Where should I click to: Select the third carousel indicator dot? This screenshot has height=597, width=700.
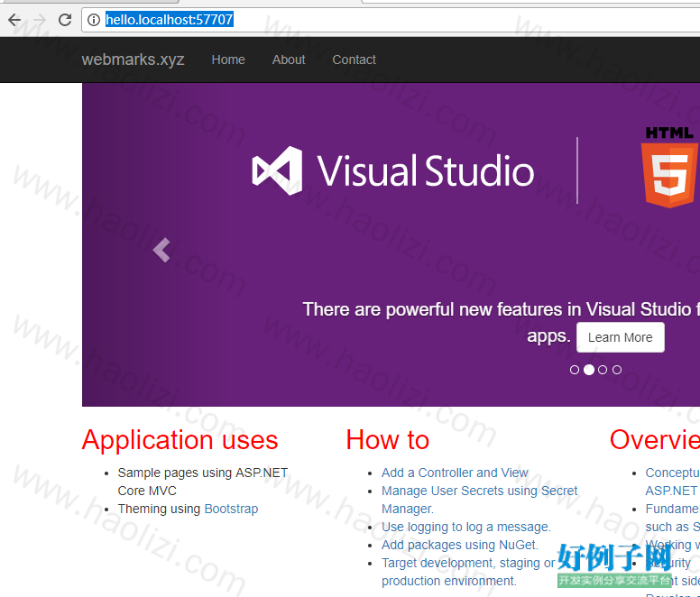tap(603, 370)
